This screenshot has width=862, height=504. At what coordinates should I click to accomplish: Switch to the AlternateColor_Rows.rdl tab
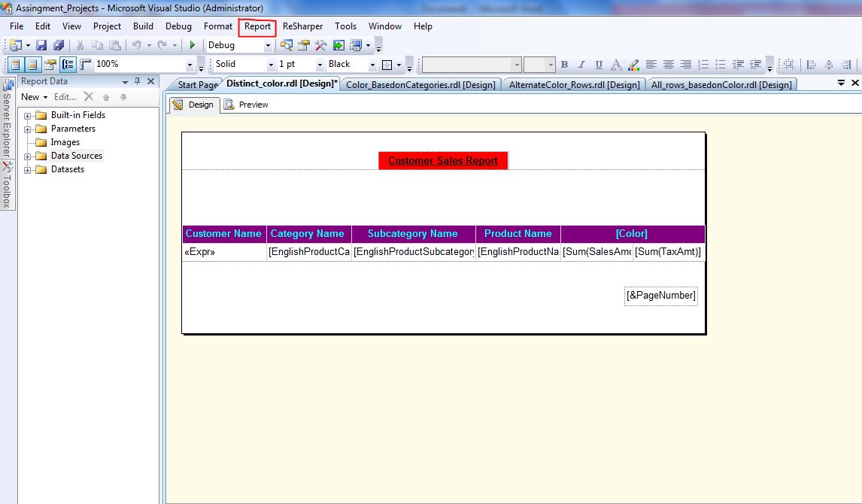pos(574,85)
